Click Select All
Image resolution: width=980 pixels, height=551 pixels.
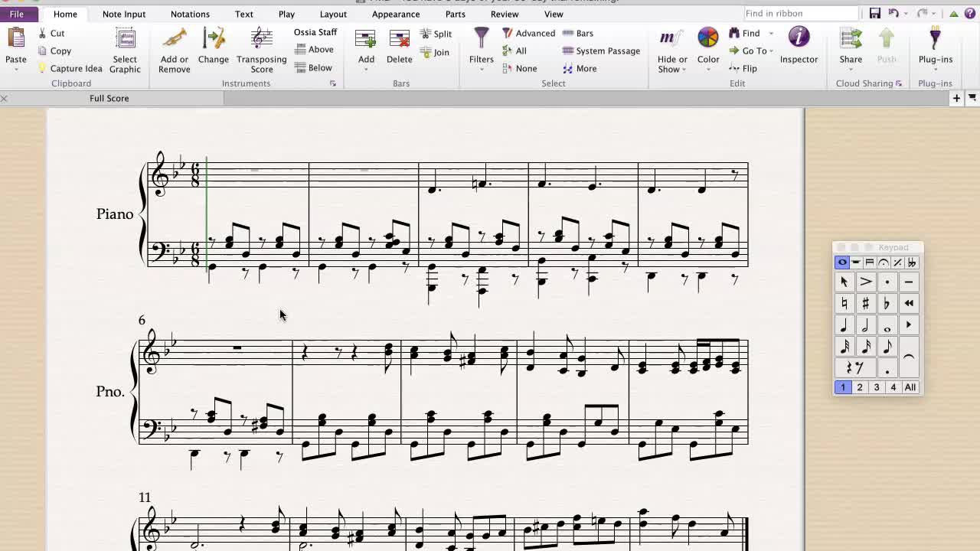click(514, 51)
